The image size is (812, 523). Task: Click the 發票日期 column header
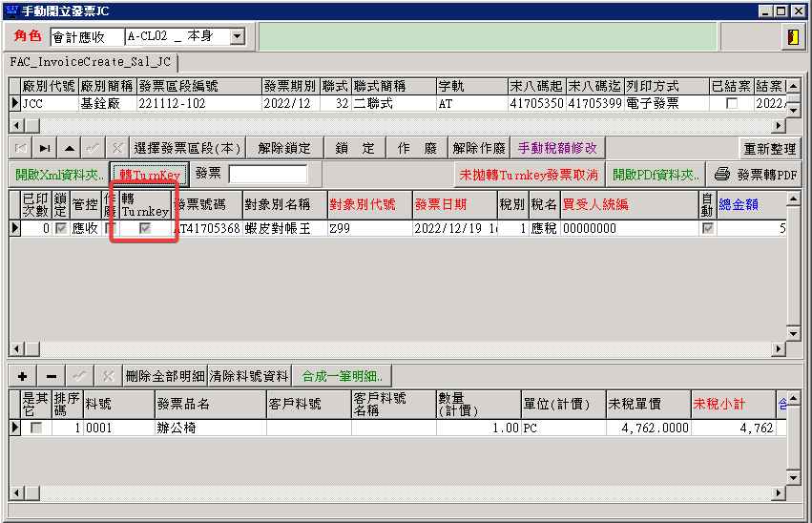tap(440, 204)
